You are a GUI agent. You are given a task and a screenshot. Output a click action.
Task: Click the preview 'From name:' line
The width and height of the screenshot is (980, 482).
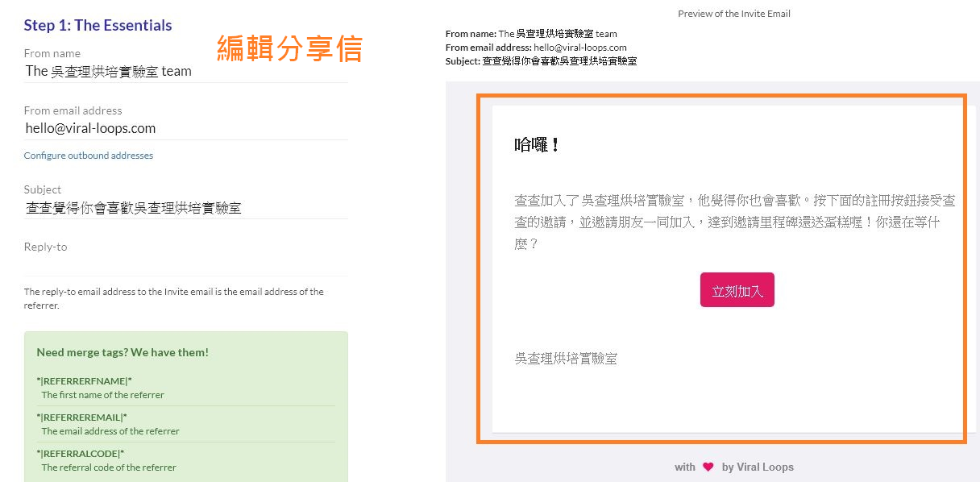tap(531, 34)
